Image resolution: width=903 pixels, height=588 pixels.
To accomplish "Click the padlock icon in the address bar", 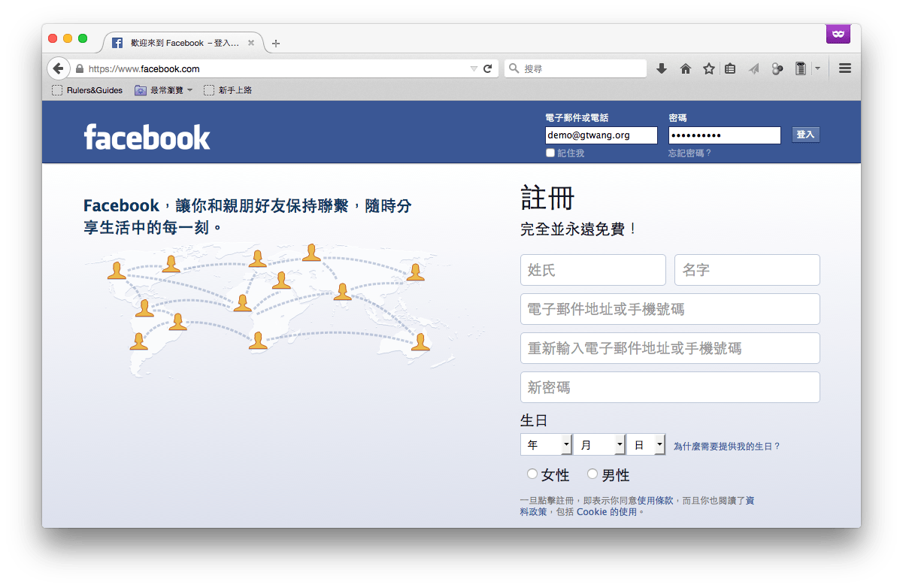I will point(78,67).
